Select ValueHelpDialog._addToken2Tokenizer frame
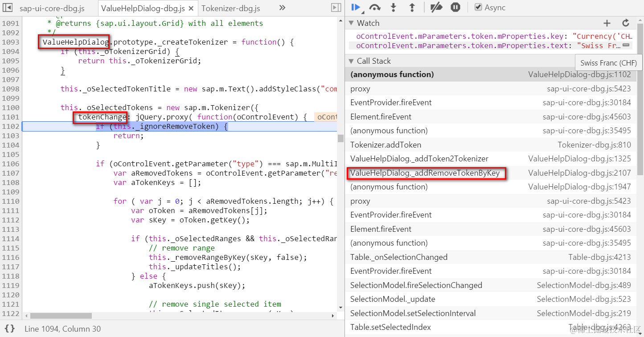Screen dimensions: 644x337 491,159
